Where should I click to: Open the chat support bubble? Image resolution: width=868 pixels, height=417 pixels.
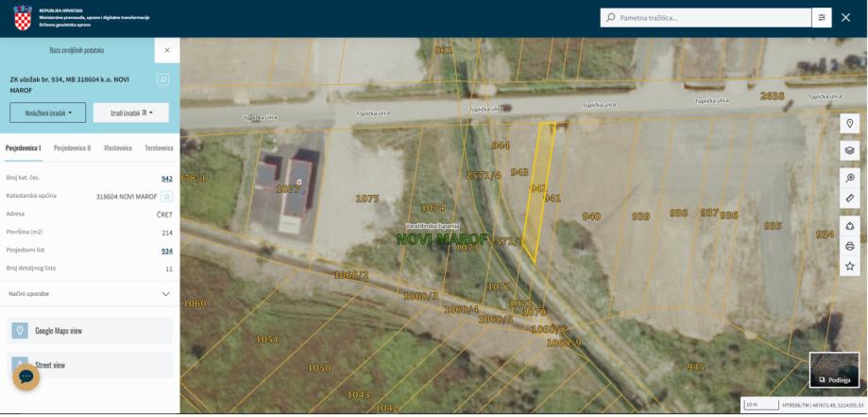[26, 377]
